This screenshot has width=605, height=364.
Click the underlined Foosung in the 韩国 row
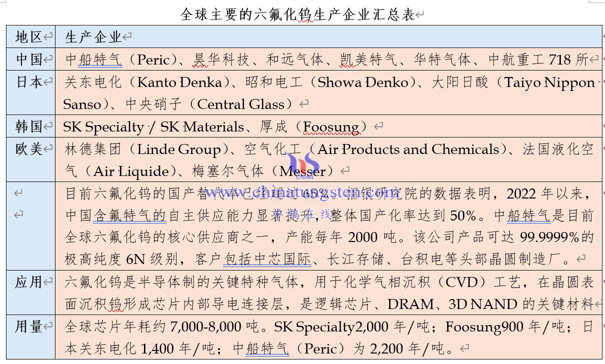coord(331,127)
